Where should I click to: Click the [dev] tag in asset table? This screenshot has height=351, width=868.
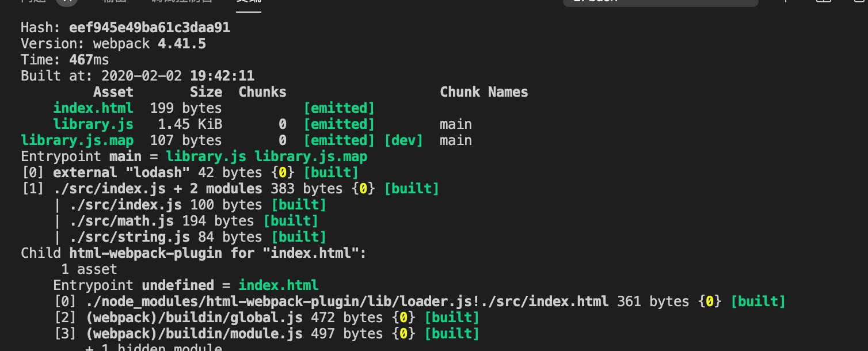[403, 140]
